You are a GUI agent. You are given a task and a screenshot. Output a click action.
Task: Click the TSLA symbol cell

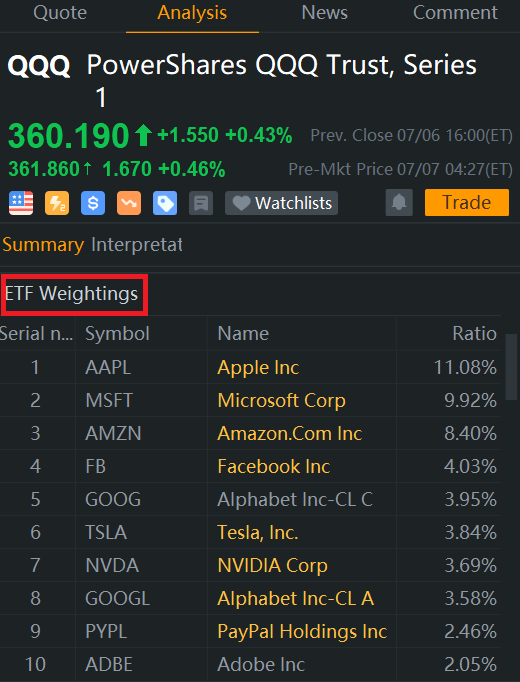coord(106,533)
